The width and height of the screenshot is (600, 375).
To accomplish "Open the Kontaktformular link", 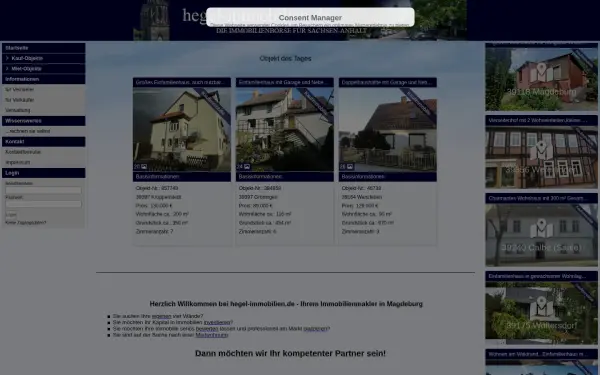I will (23, 152).
